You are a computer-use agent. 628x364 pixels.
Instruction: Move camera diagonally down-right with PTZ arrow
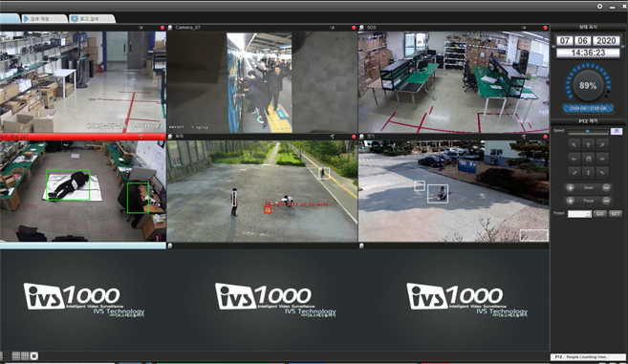(602, 173)
